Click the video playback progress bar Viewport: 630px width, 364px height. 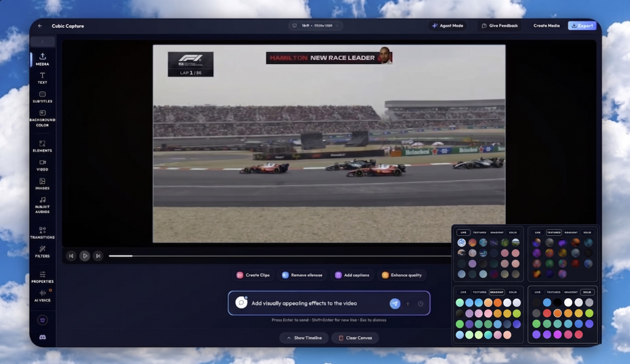point(280,256)
